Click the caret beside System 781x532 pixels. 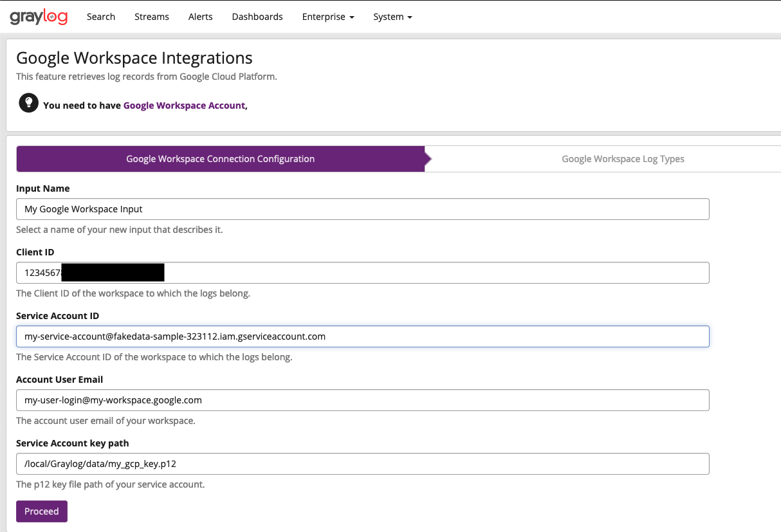coord(410,17)
